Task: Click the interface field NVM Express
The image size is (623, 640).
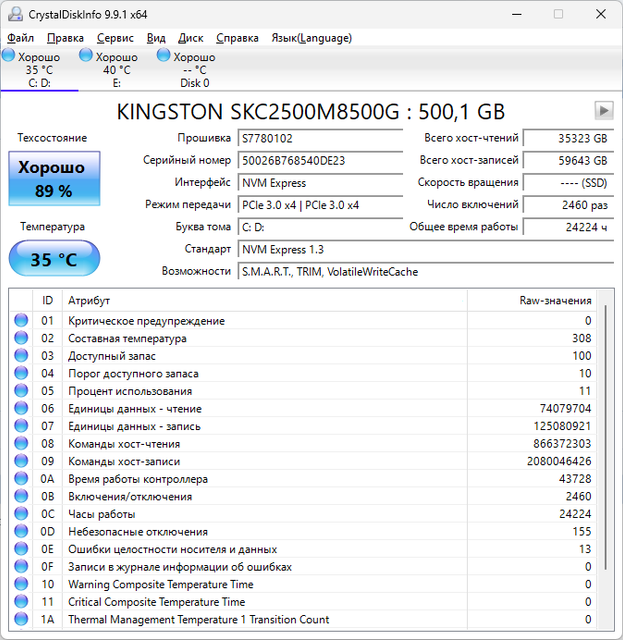Action: pos(320,183)
